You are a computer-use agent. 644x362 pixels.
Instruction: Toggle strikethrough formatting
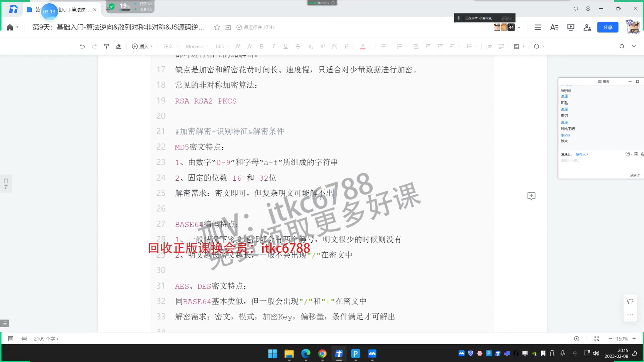coord(298,46)
